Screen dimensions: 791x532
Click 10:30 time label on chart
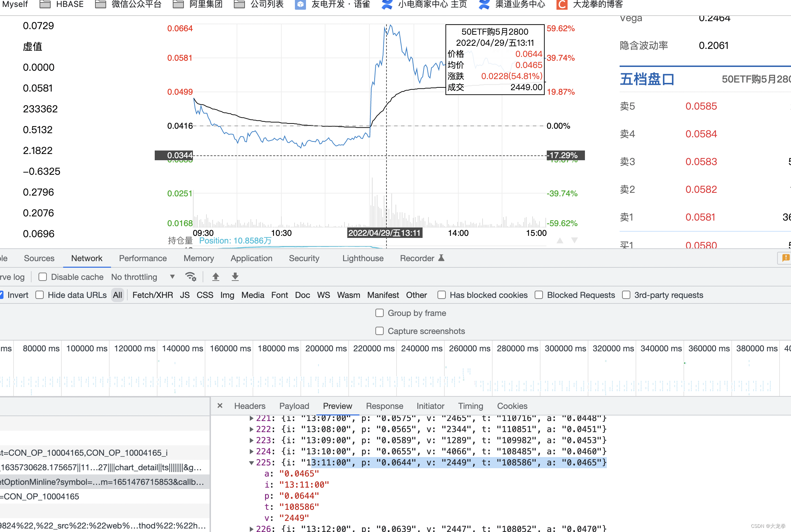(x=281, y=233)
